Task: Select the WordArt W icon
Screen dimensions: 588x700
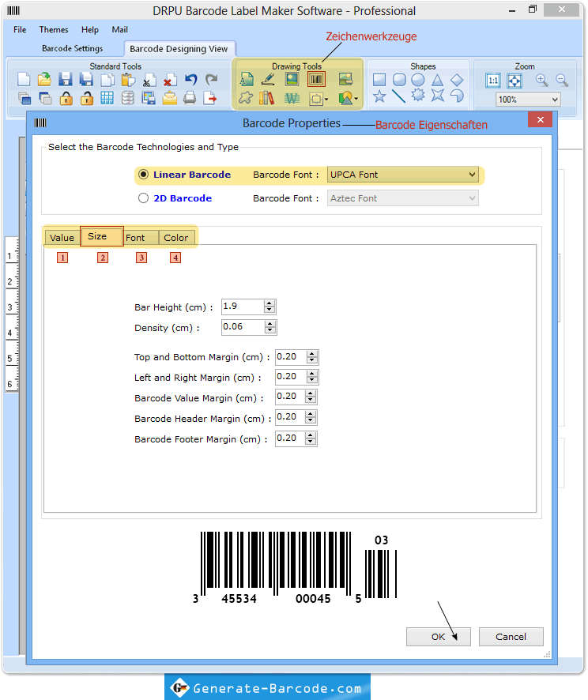Action: [292, 98]
